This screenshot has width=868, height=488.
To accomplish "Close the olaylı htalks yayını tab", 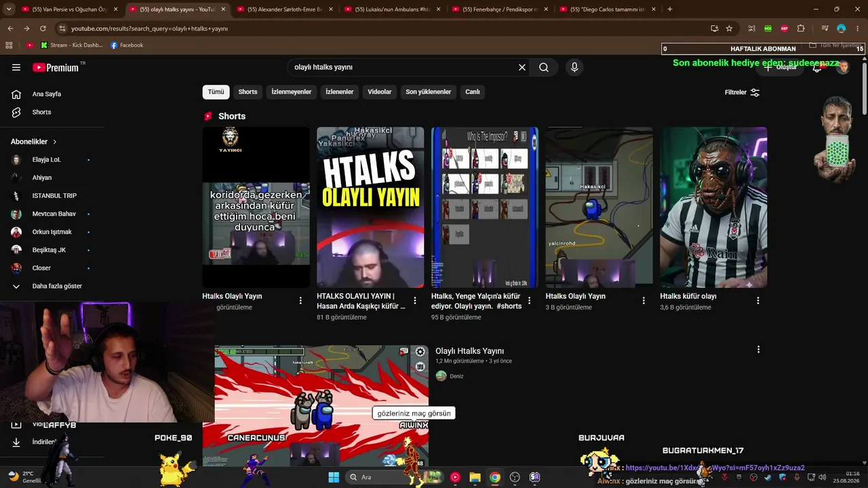I will pos(223,9).
